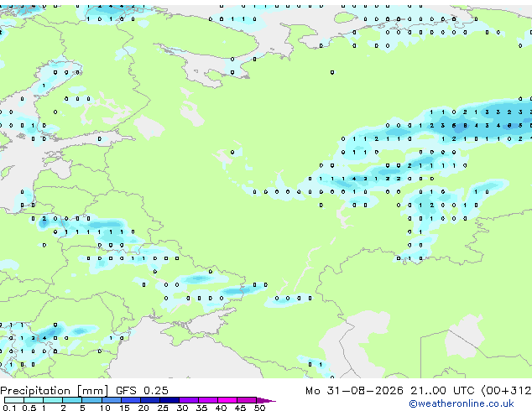Click the '10' legend scale label
The image size is (532, 411).
click(x=105, y=408)
